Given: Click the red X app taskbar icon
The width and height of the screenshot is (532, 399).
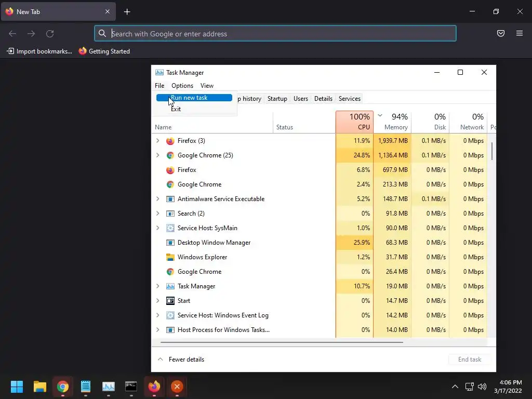Looking at the screenshot, I should pyautogui.click(x=177, y=387).
